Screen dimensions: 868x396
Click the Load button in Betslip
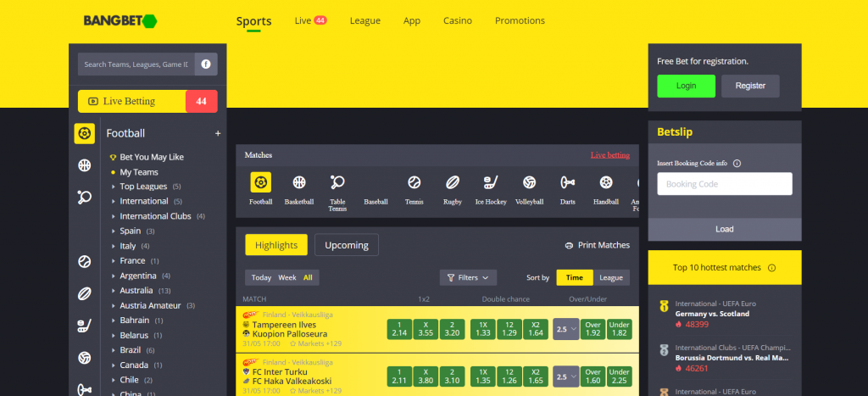(x=725, y=229)
